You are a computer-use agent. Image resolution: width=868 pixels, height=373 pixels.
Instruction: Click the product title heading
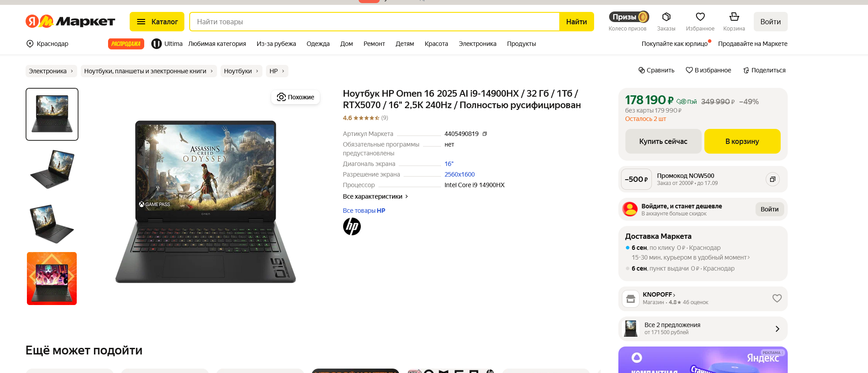462,99
